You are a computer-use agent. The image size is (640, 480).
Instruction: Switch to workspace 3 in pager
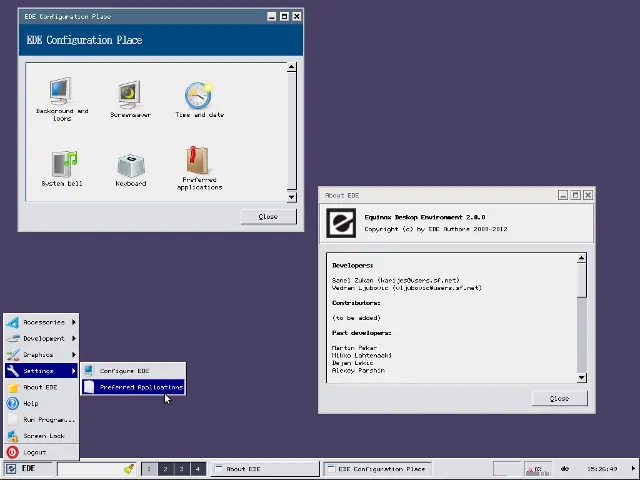pos(182,469)
